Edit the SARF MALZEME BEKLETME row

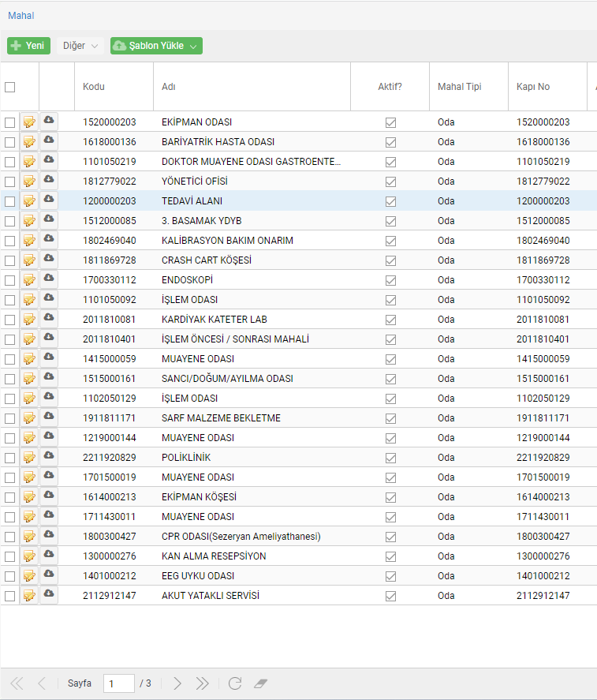[29, 417]
